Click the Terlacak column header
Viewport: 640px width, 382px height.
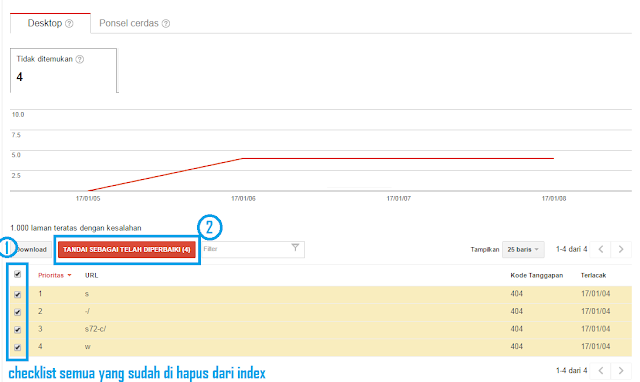[x=593, y=275]
